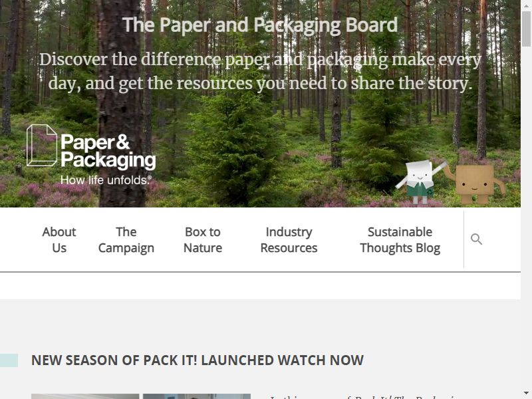Click the white paper mascot character
This screenshot has width=532, height=399.
(x=421, y=182)
